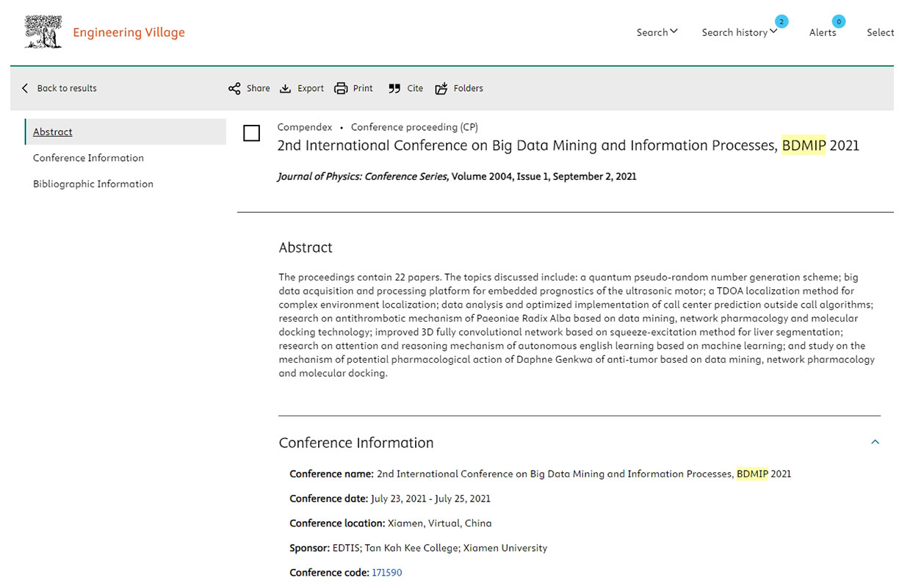Image resolution: width=924 pixels, height=583 pixels.
Task: Click the back arrow beside Back to results
Action: (x=25, y=88)
